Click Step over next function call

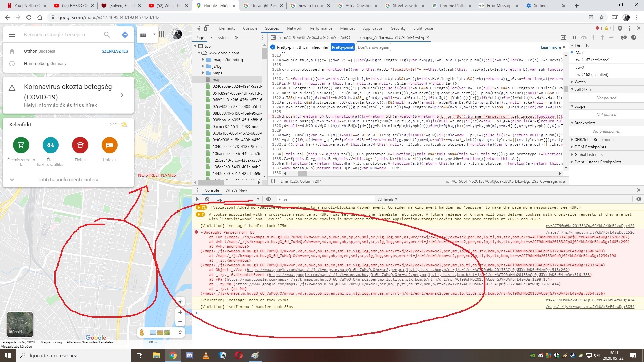584,38
